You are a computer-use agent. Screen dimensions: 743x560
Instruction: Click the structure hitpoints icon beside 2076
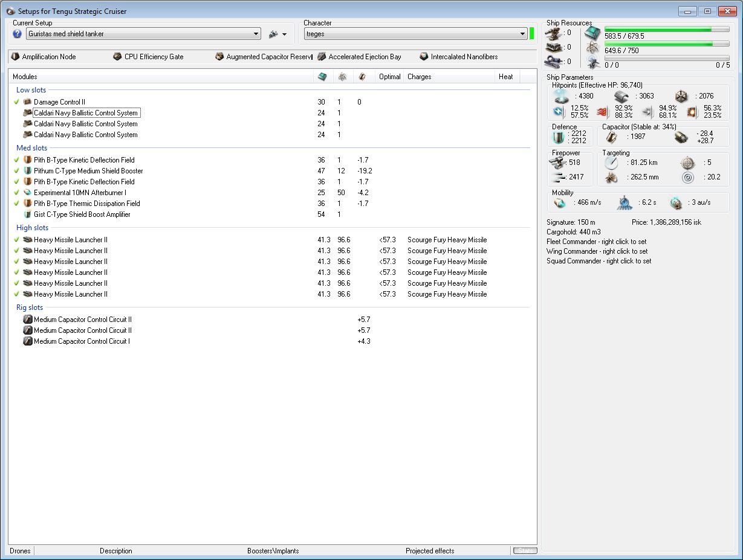pyautogui.click(x=683, y=96)
